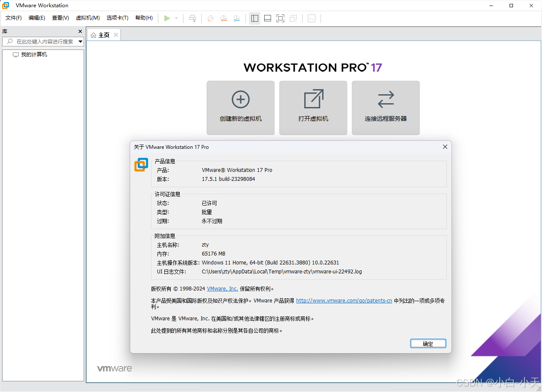Close the 库 library panel
Viewport: 542px width, 392px height.
pyautogui.click(x=80, y=31)
